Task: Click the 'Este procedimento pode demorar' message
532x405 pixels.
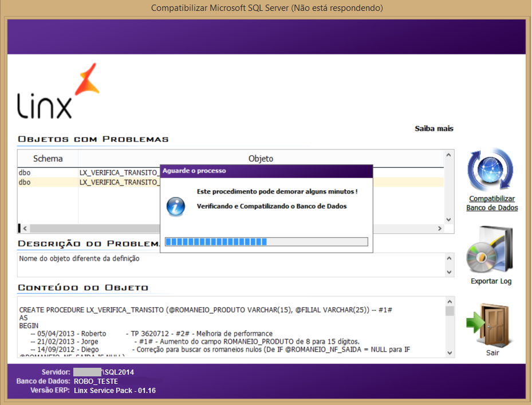Action: (x=277, y=191)
